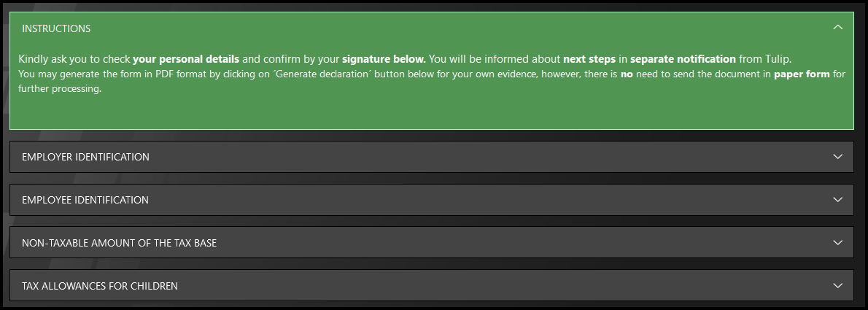Expand the EMPLOYEE IDENTIFICATION section header
Screen dimensions: 868x310
tap(85, 200)
